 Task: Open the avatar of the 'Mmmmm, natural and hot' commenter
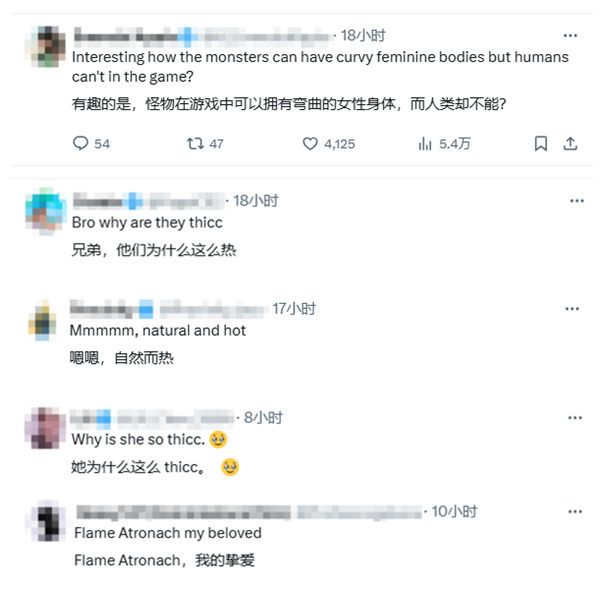pyautogui.click(x=43, y=321)
